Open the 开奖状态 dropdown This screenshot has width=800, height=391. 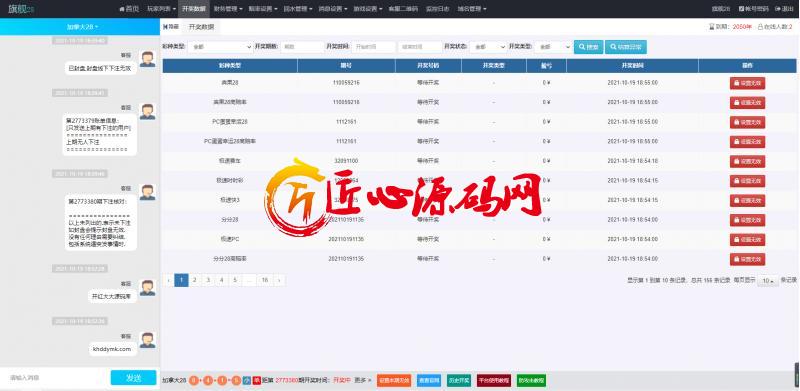coord(488,47)
